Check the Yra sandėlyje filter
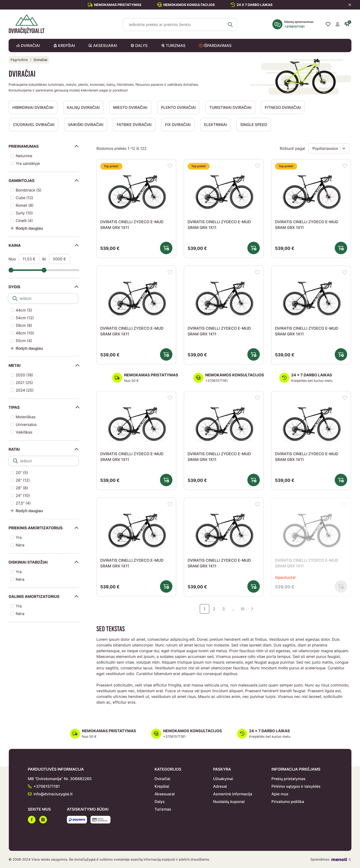 12,163
